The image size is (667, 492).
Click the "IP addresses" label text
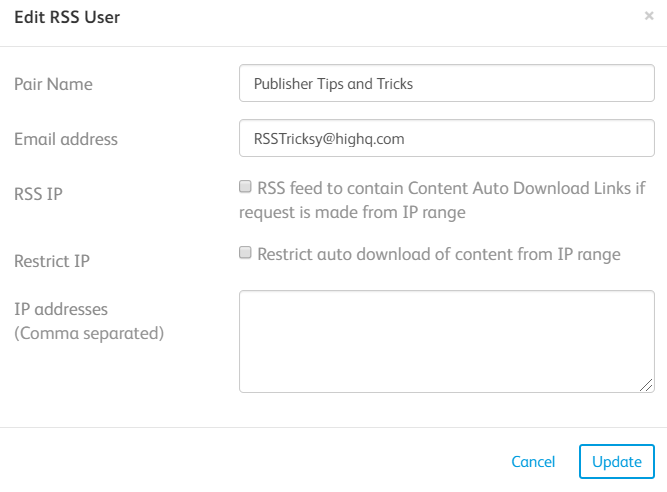pyautogui.click(x=61, y=309)
